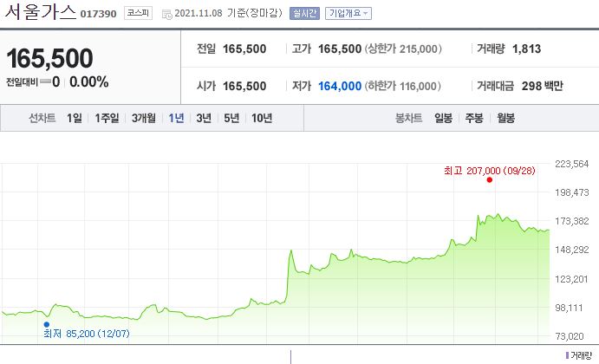Click the 코스피 market badge

pyautogui.click(x=138, y=13)
